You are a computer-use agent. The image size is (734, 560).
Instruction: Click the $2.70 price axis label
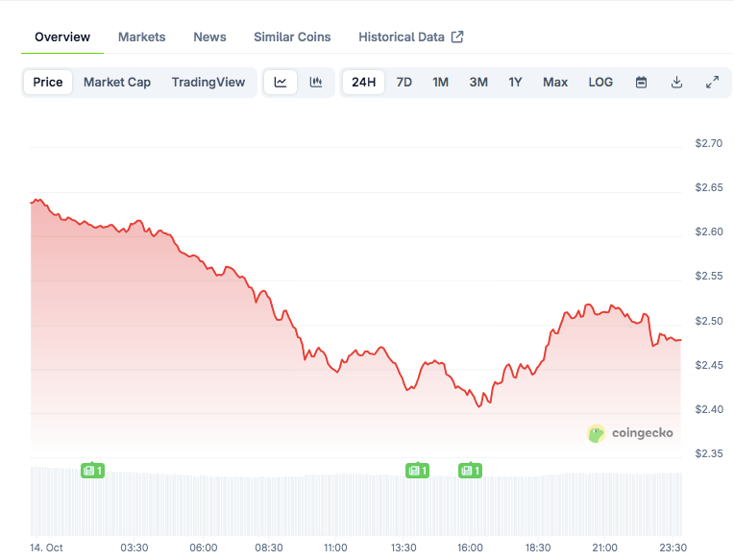pos(709,143)
